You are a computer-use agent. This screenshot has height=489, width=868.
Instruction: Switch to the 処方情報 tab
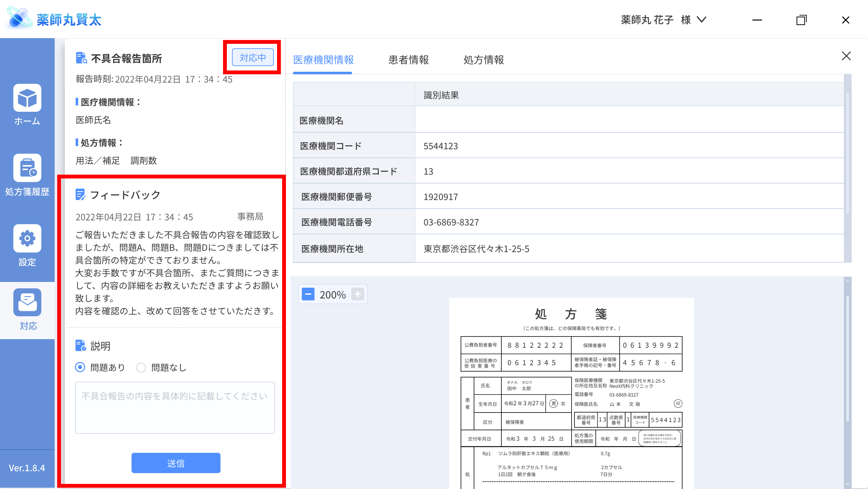pos(484,60)
